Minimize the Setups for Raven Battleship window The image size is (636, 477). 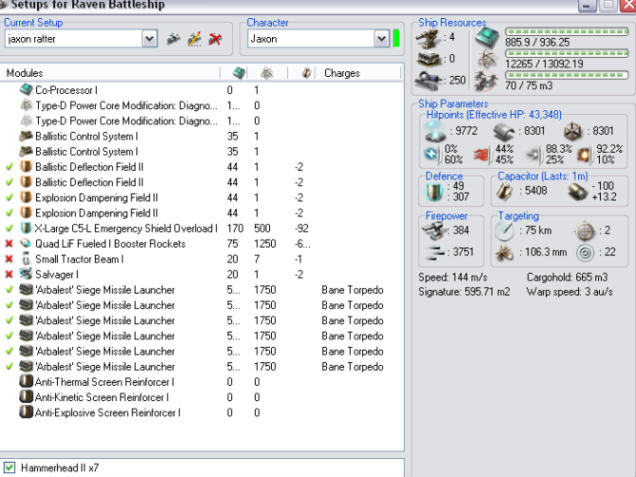(x=587, y=5)
